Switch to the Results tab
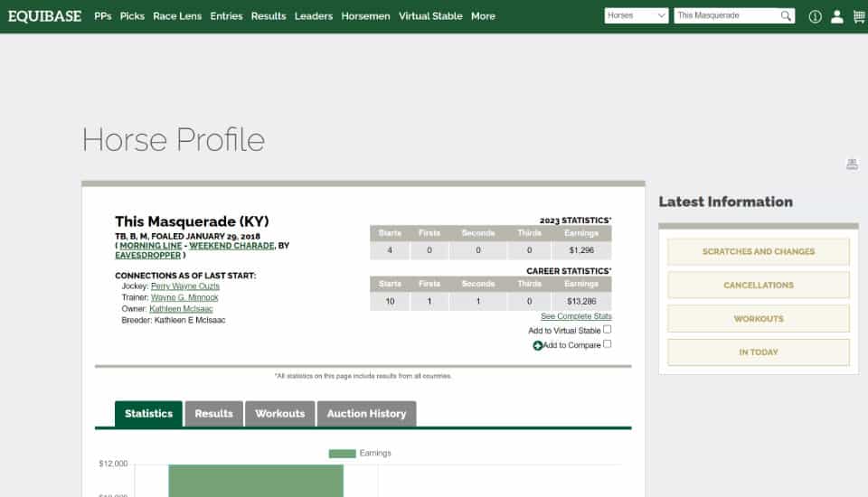868x497 pixels. (x=213, y=414)
